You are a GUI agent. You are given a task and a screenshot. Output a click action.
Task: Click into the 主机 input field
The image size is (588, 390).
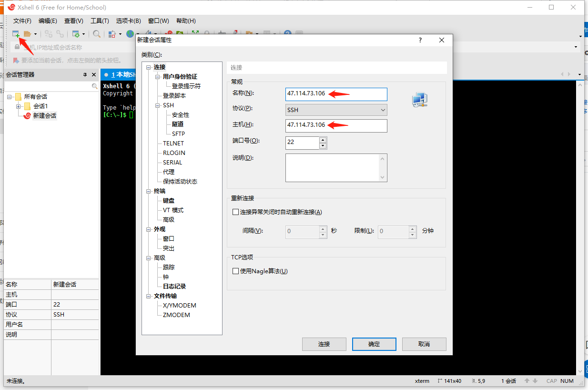tap(336, 125)
